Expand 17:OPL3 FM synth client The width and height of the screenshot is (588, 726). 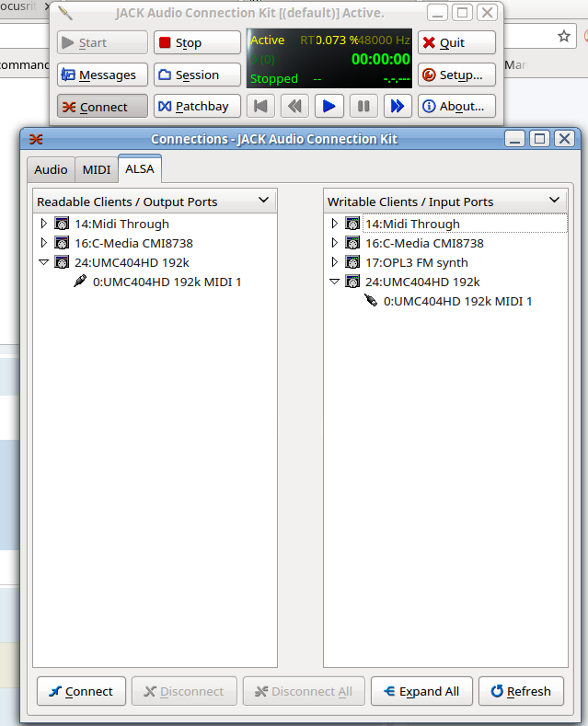coord(335,262)
